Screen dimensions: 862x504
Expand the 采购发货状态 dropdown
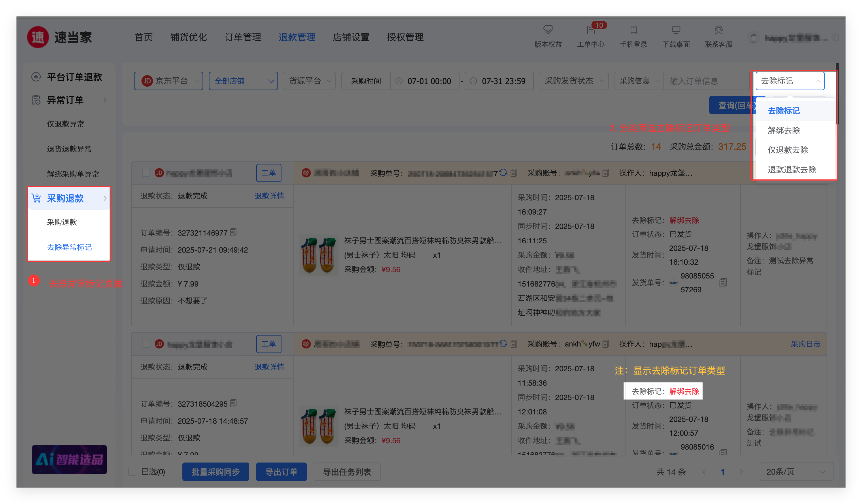[x=574, y=81]
